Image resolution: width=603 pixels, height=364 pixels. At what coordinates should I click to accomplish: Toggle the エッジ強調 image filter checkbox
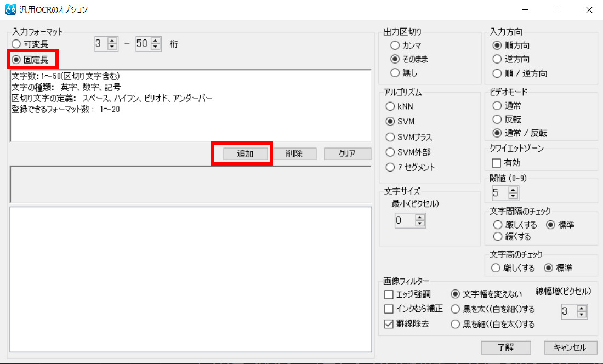click(389, 294)
